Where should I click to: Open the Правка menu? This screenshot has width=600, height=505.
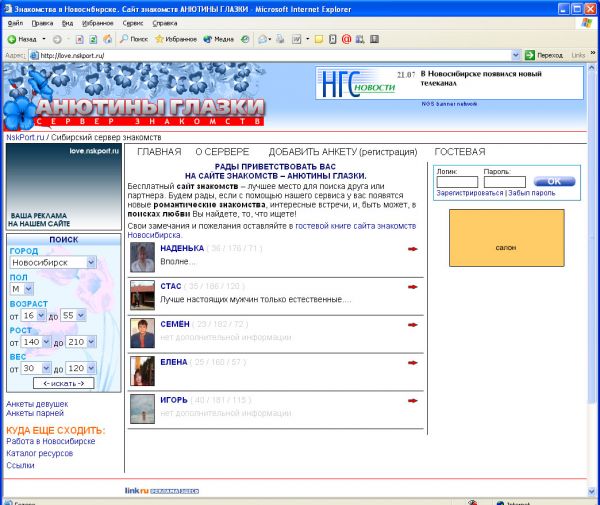[x=42, y=23]
